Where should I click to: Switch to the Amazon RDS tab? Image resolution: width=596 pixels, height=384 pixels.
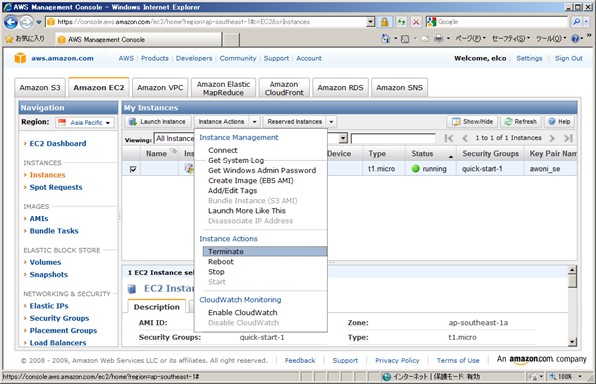[x=340, y=87]
